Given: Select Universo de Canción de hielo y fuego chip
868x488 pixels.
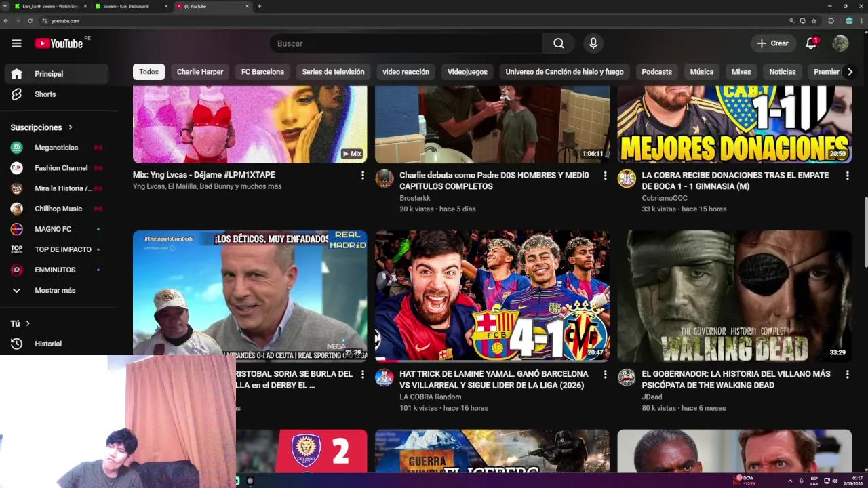Looking at the screenshot, I should pos(564,72).
